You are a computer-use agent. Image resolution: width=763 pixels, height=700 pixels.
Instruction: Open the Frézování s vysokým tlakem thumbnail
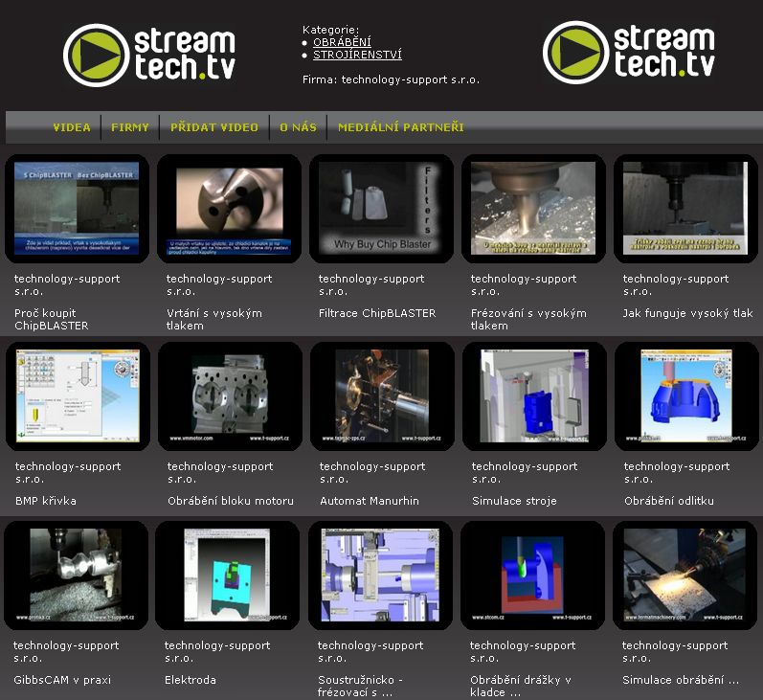[x=533, y=209]
